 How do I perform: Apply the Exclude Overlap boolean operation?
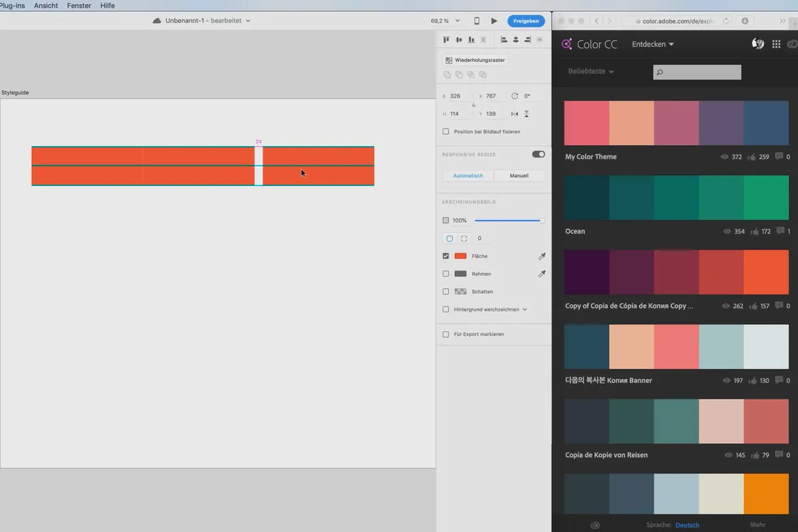pyautogui.click(x=483, y=74)
